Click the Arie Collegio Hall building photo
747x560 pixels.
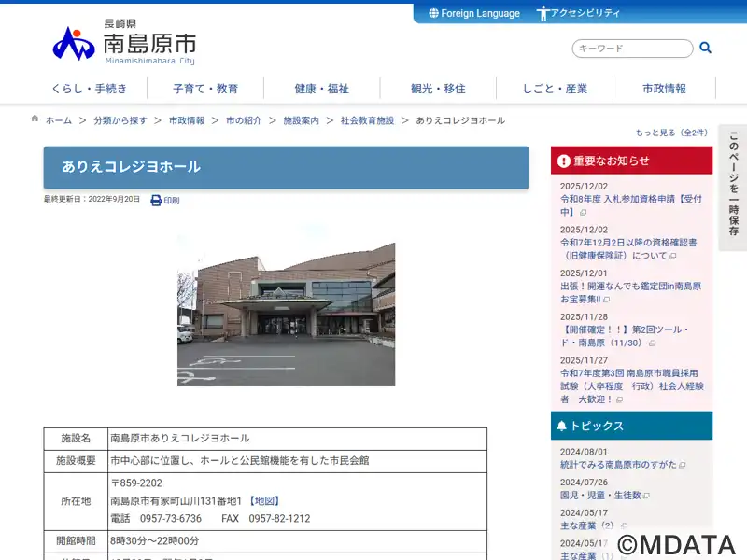286,314
